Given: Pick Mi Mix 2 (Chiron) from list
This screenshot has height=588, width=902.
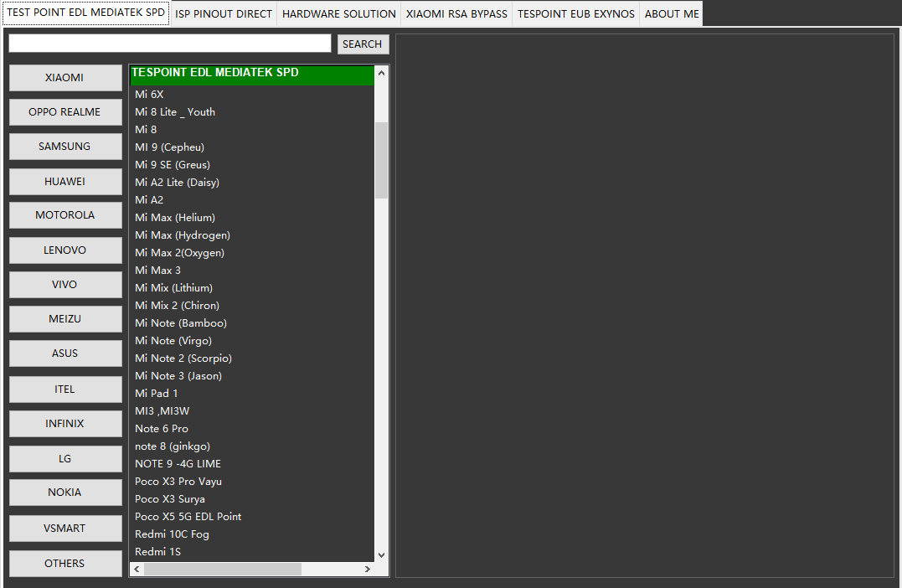Looking at the screenshot, I should point(177,306).
